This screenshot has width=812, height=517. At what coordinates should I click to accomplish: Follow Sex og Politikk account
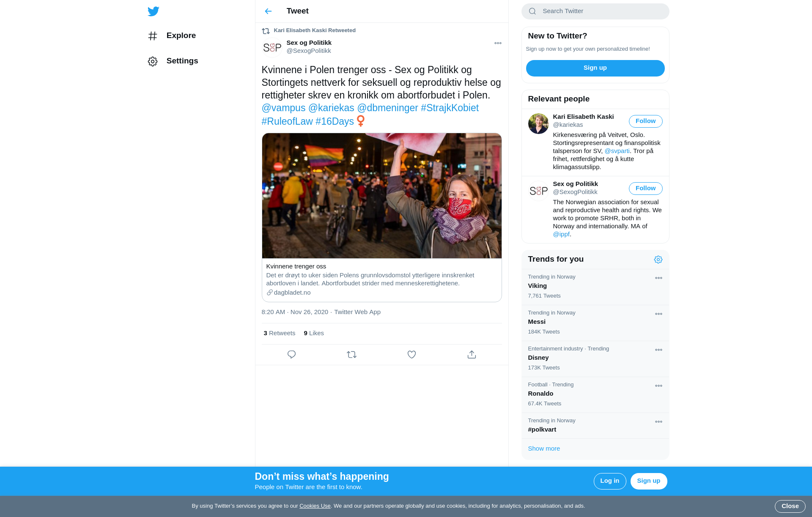pos(645,189)
